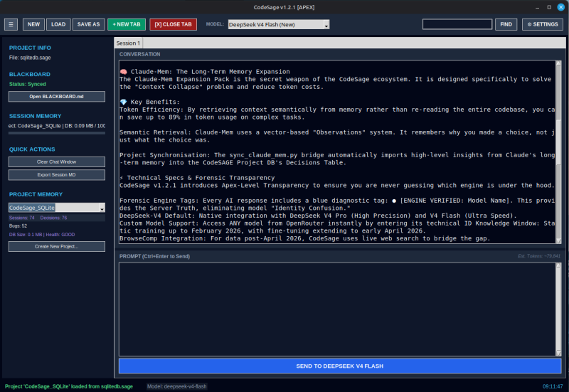This screenshot has height=392, width=569.
Task: Click the lightning icon beside Technical Specs
Action: 122,178
